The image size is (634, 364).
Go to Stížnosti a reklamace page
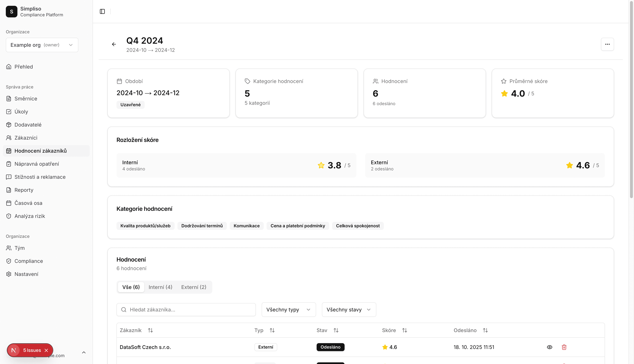(40, 177)
